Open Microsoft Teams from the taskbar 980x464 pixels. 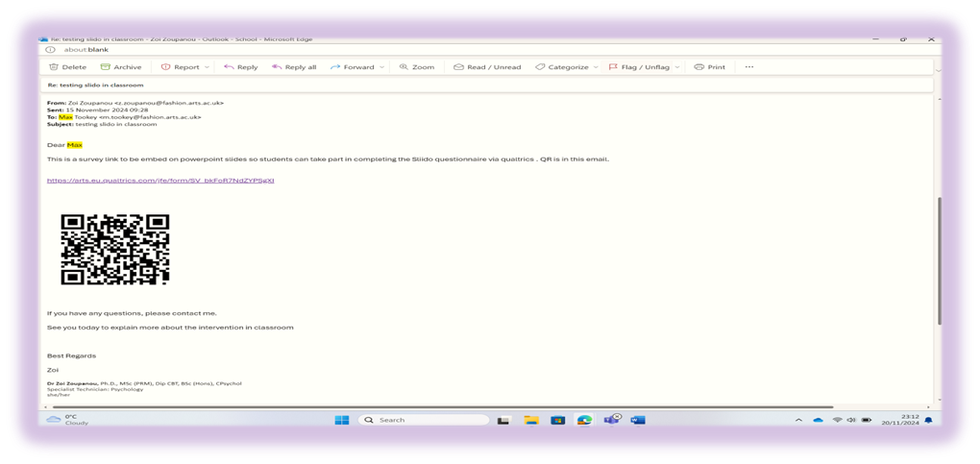click(611, 420)
